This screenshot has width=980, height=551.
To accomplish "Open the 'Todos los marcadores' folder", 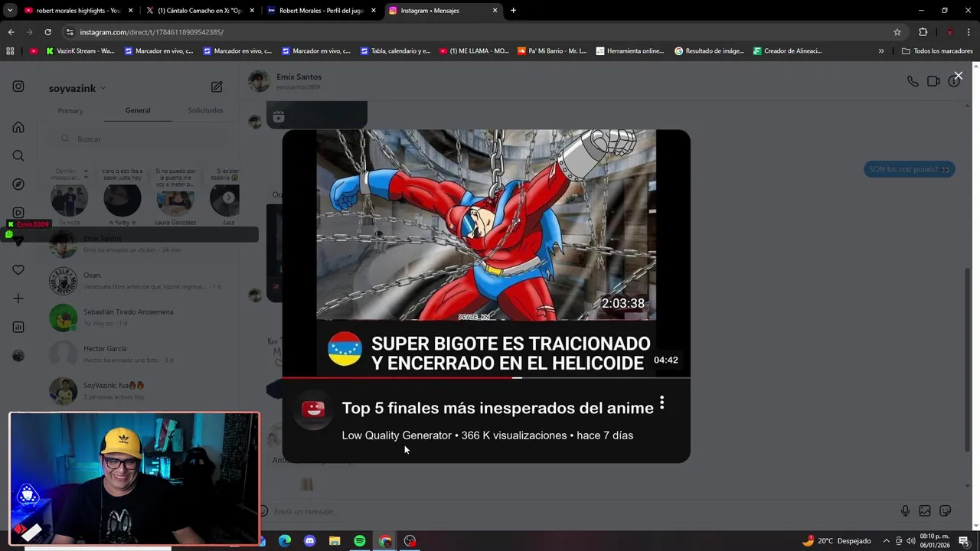I will click(937, 51).
